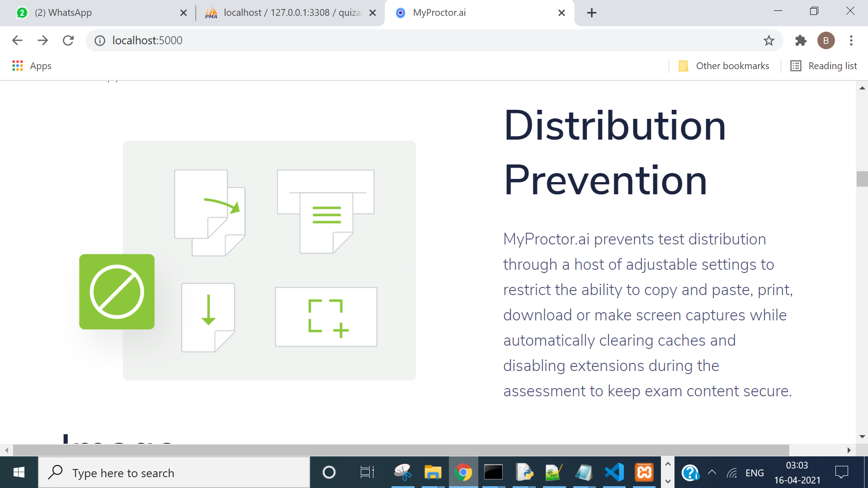Screen dimensions: 868x488
Task: Open Chrome's three-dot menu
Action: 851,41
